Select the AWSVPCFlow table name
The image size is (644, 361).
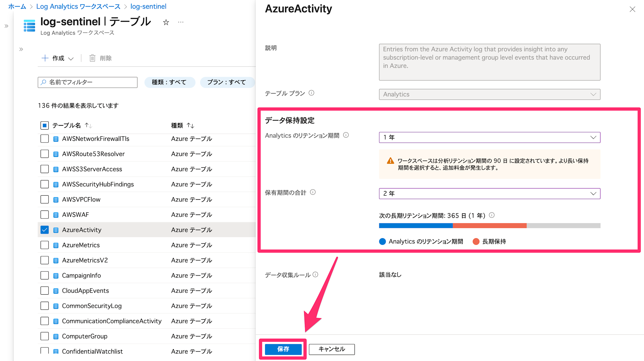(81, 200)
